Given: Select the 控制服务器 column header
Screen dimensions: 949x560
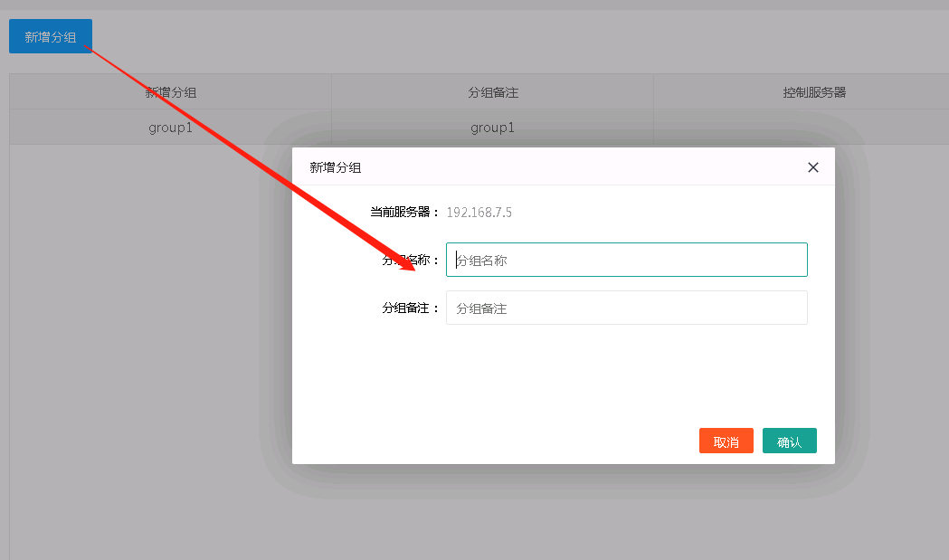Looking at the screenshot, I should pos(814,92).
